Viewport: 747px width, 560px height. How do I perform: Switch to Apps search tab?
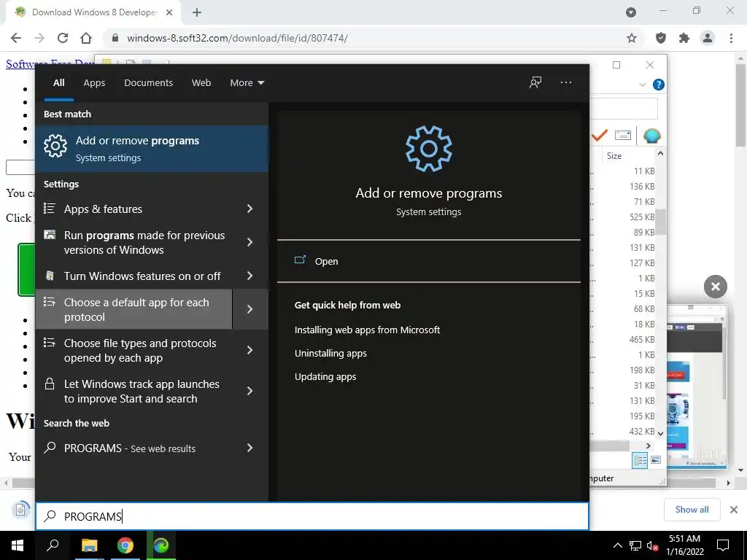click(94, 83)
